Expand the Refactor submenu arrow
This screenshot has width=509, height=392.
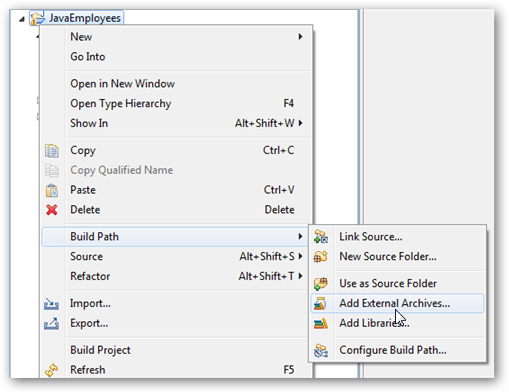click(x=300, y=276)
